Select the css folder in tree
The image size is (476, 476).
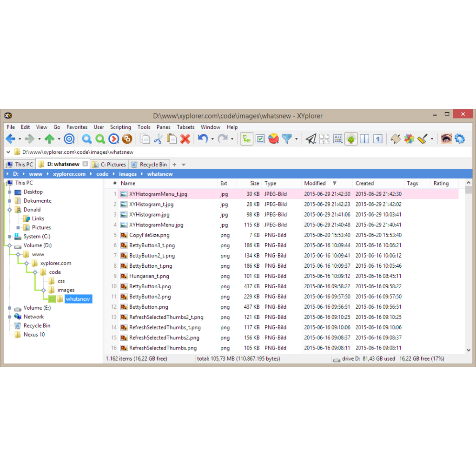[x=61, y=281]
